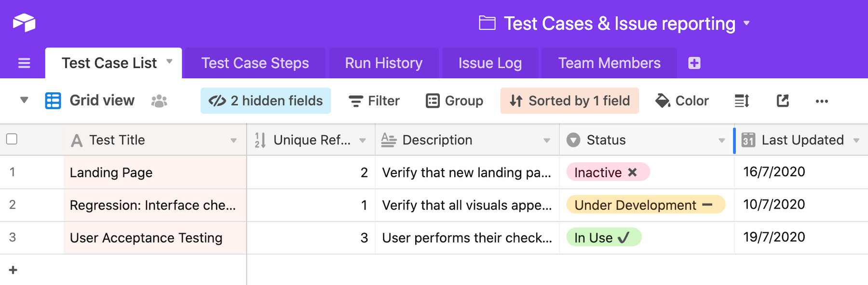The height and width of the screenshot is (285, 868).
Task: Open the Test Title column dropdown
Action: point(233,141)
